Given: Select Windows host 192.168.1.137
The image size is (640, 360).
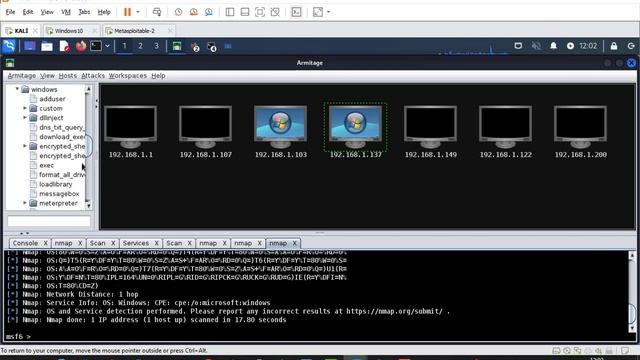Looking at the screenshot, I should pyautogui.click(x=356, y=127).
